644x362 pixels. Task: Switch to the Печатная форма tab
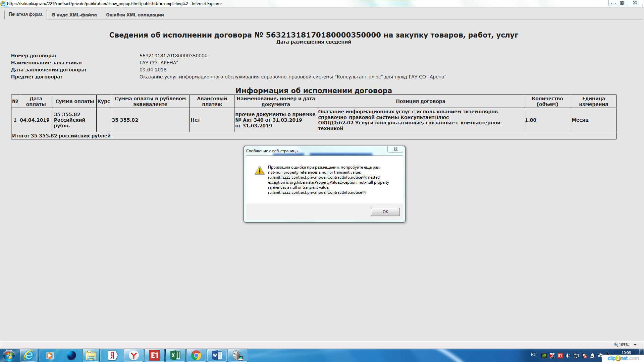click(25, 14)
